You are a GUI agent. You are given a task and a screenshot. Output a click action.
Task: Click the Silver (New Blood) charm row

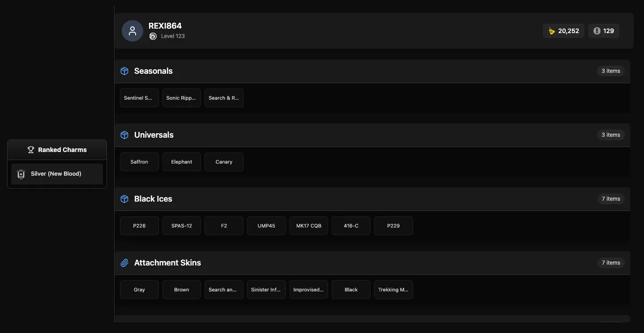point(57,174)
